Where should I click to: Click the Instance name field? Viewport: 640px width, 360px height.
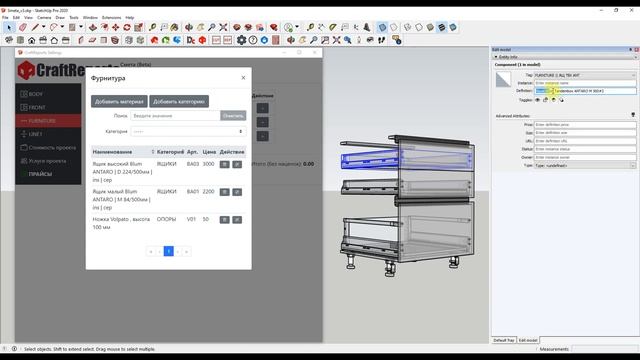585,83
